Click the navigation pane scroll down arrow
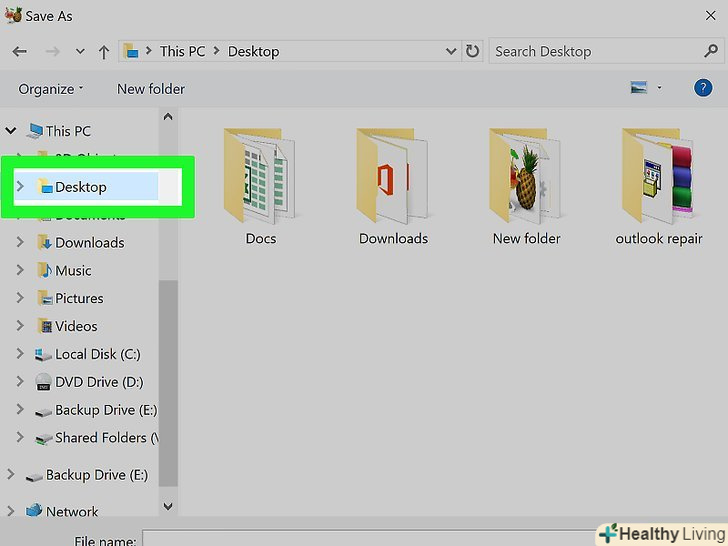728x546 pixels. coord(168,506)
